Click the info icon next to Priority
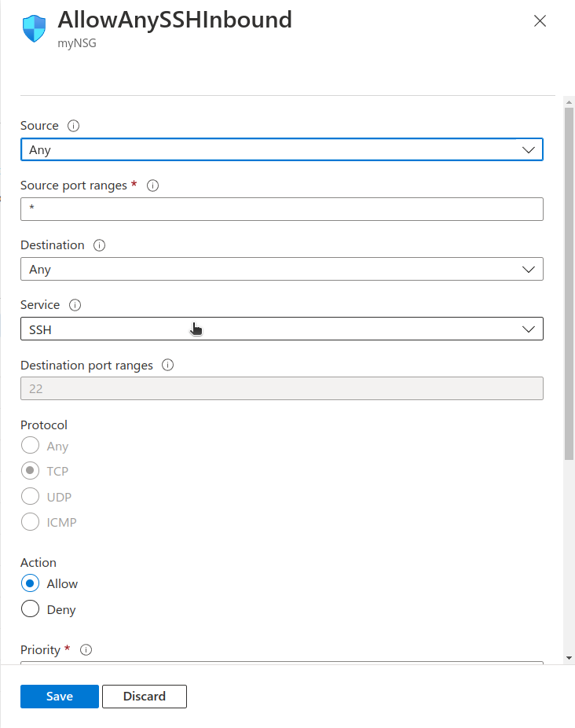The image size is (575, 728). (86, 650)
